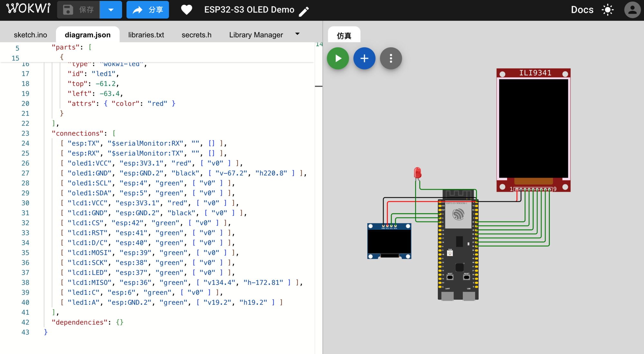Toggle light/dark theme sun icon
This screenshot has height=354, width=644.
[608, 10]
